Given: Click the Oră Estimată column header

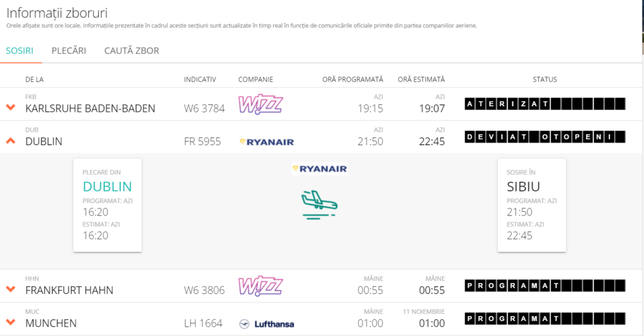Looking at the screenshot, I should pos(421,80).
